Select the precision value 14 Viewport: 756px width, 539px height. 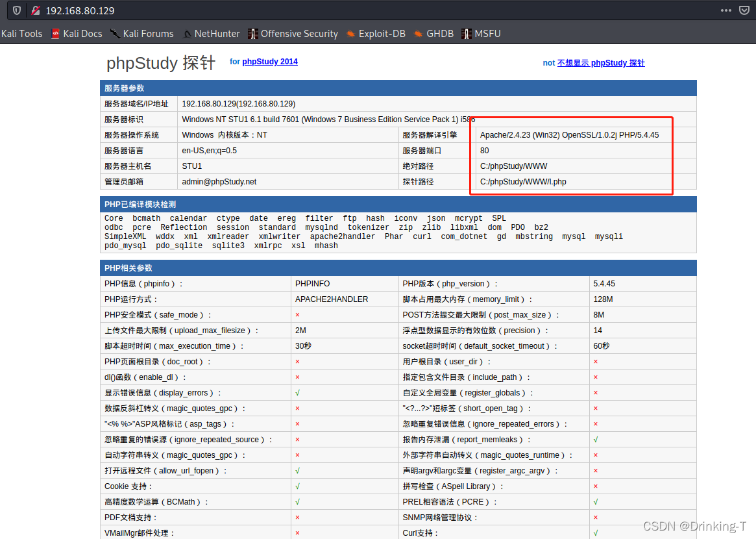pyautogui.click(x=598, y=331)
